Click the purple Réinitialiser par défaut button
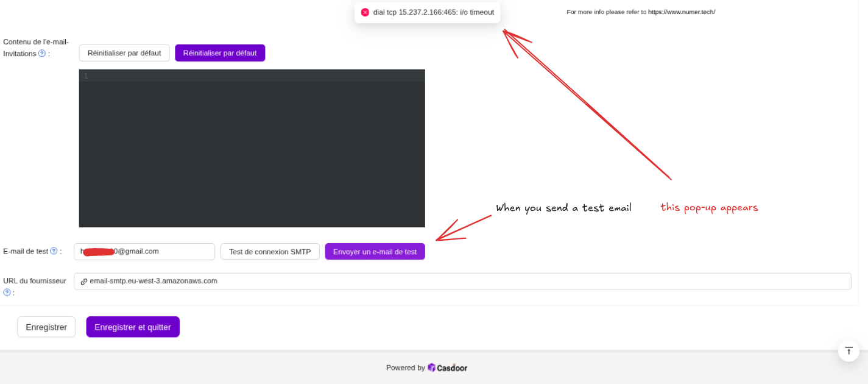Screen dimensions: 868x384 pyautogui.click(x=220, y=53)
